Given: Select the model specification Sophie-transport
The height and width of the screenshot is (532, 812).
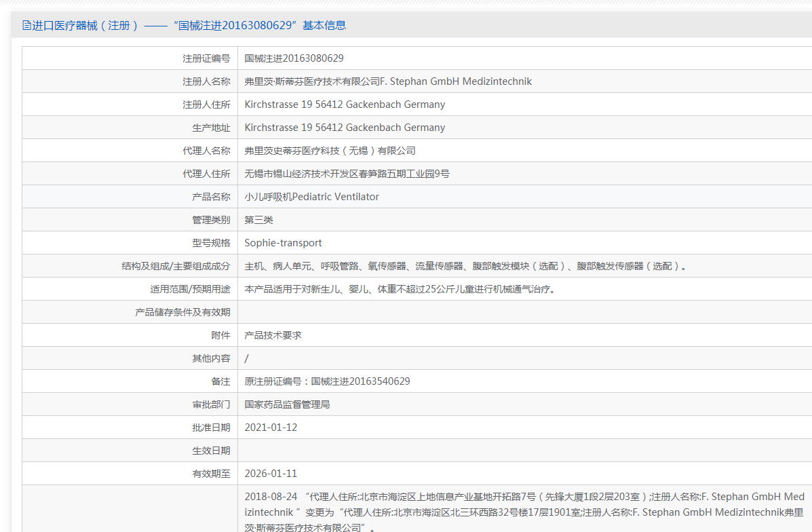Looking at the screenshot, I should [283, 243].
